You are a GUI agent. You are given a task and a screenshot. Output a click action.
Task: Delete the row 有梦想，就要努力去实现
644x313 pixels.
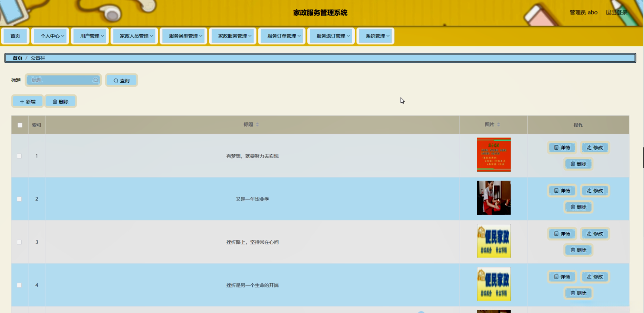pyautogui.click(x=578, y=164)
